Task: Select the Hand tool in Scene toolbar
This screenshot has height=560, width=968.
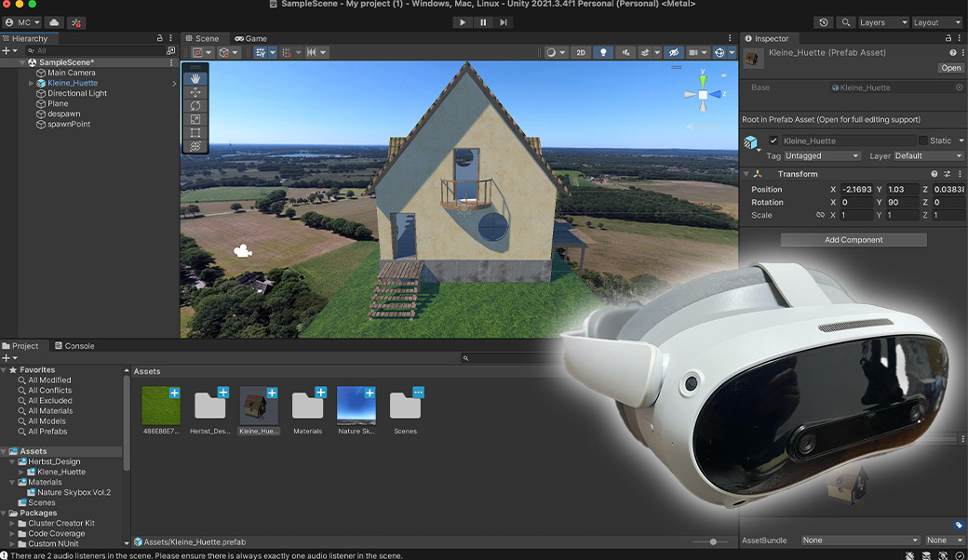Action: tap(195, 79)
